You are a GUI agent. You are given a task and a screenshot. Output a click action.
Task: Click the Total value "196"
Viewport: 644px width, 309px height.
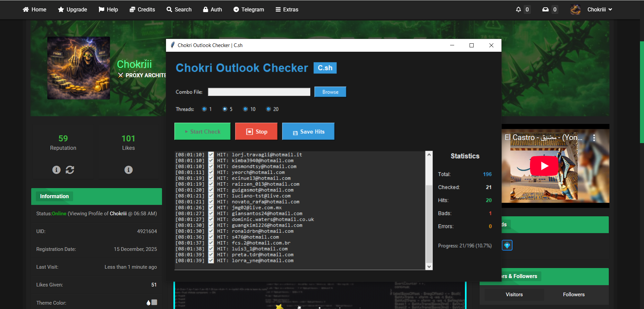coord(487,174)
